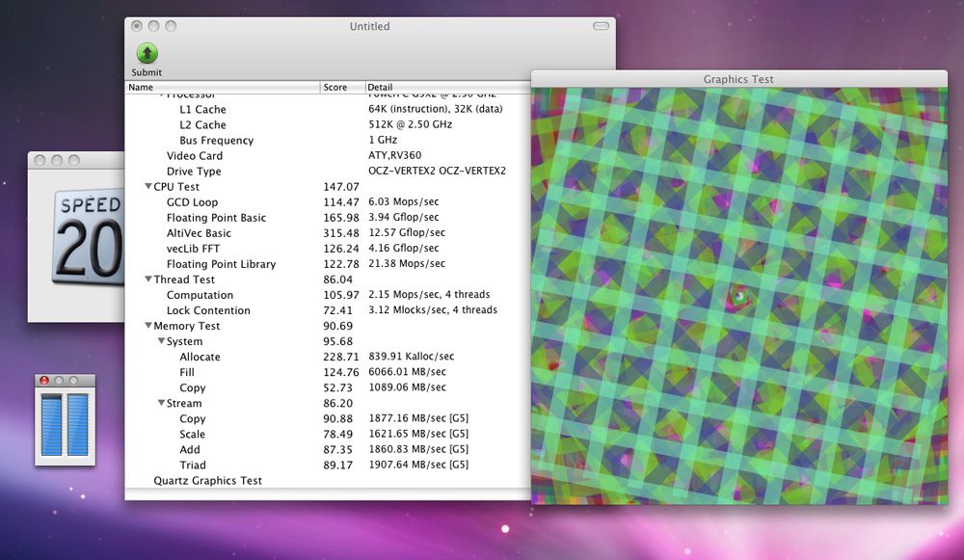
Task: Click the Graphics Test pattern canvas
Action: pyautogui.click(x=739, y=296)
